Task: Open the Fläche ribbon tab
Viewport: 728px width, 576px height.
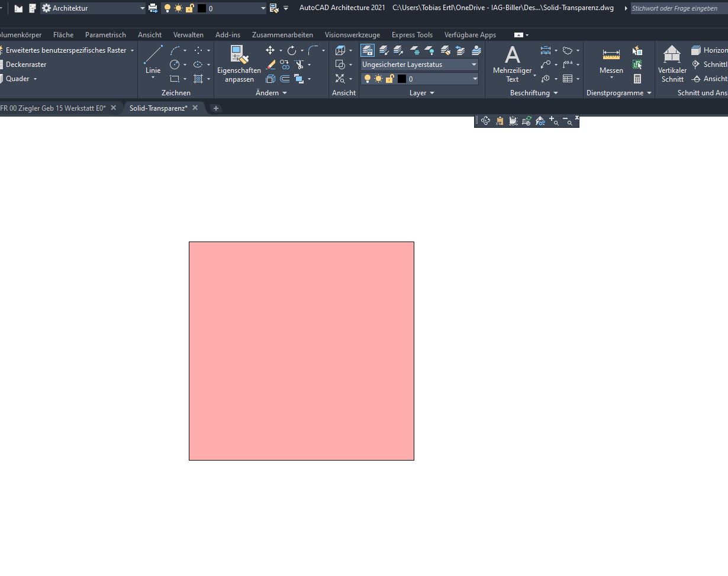Action: coord(63,35)
